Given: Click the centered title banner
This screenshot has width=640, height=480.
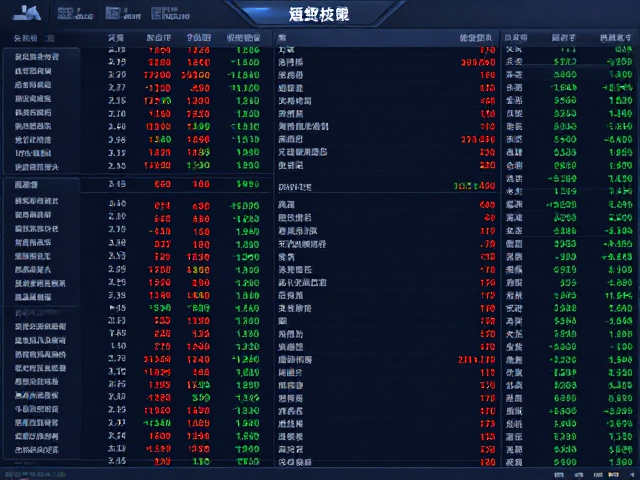Looking at the screenshot, I should 319,14.
